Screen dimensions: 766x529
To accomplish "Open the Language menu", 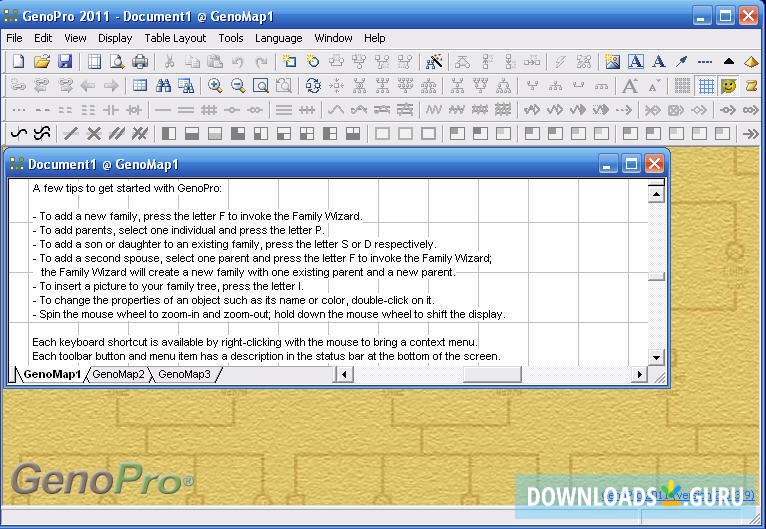I will [278, 38].
